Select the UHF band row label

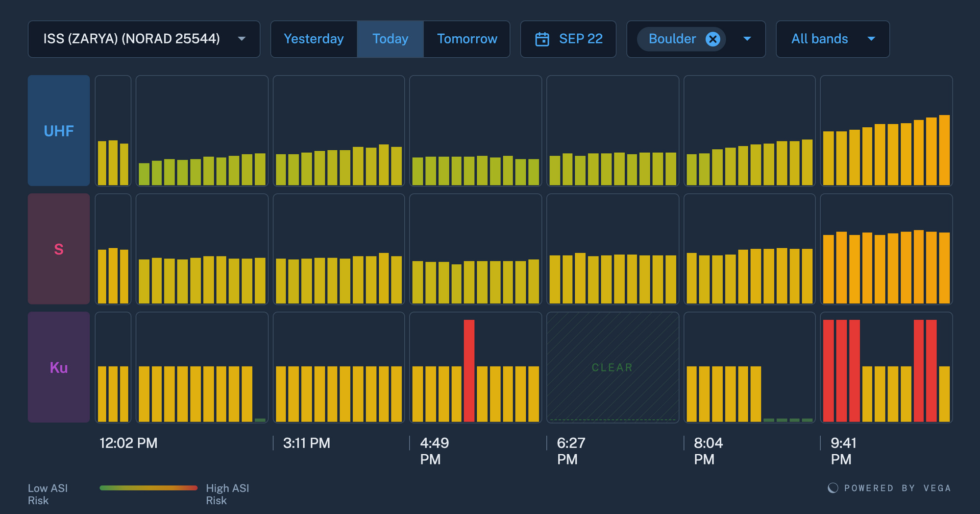click(x=59, y=131)
